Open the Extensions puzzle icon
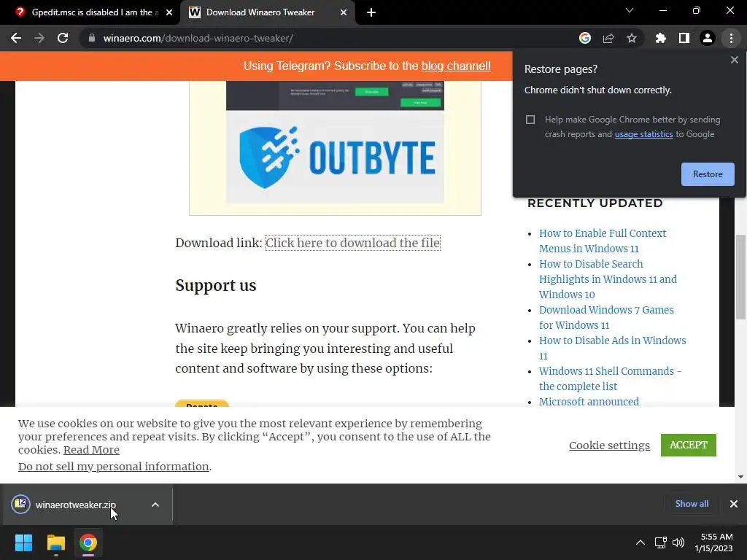Image resolution: width=747 pixels, height=560 pixels. pyautogui.click(x=661, y=38)
